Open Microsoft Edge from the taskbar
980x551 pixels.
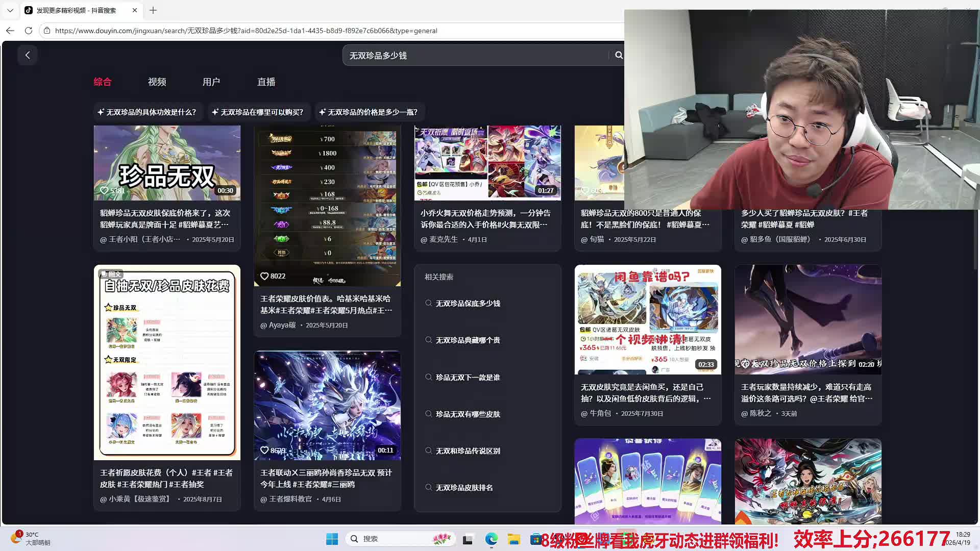(491, 539)
